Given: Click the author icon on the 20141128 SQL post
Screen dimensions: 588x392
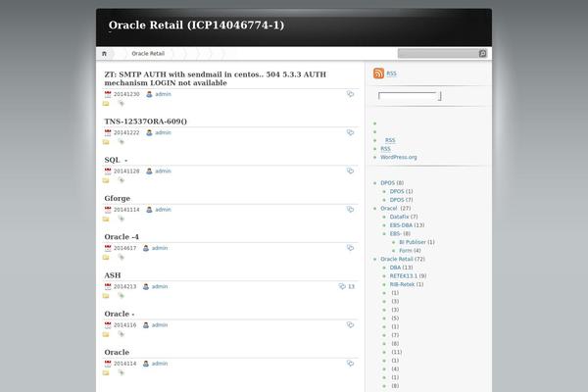Looking at the screenshot, I should (149, 171).
